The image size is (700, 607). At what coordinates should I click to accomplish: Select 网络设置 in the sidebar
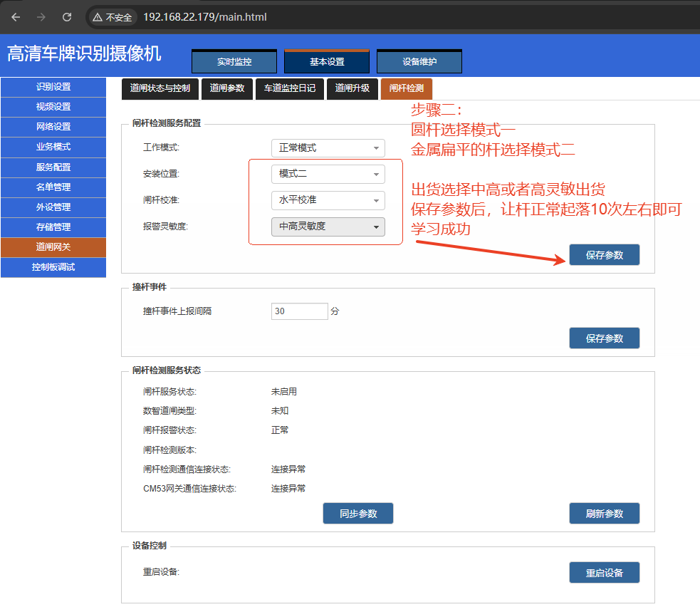click(53, 127)
